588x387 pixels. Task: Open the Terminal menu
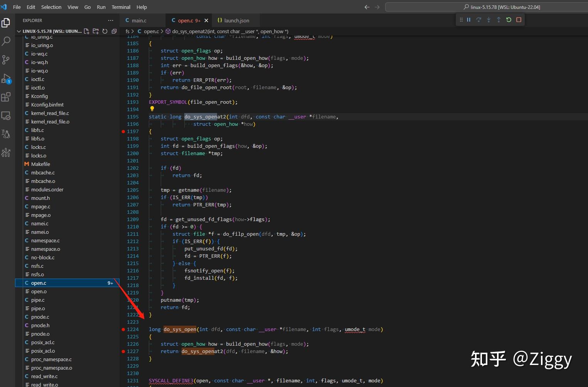coord(121,7)
